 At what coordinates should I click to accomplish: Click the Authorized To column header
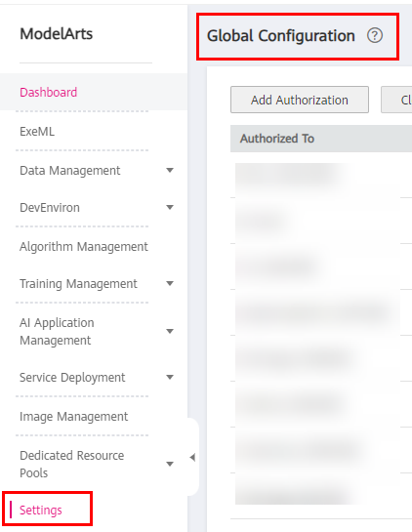tap(277, 139)
